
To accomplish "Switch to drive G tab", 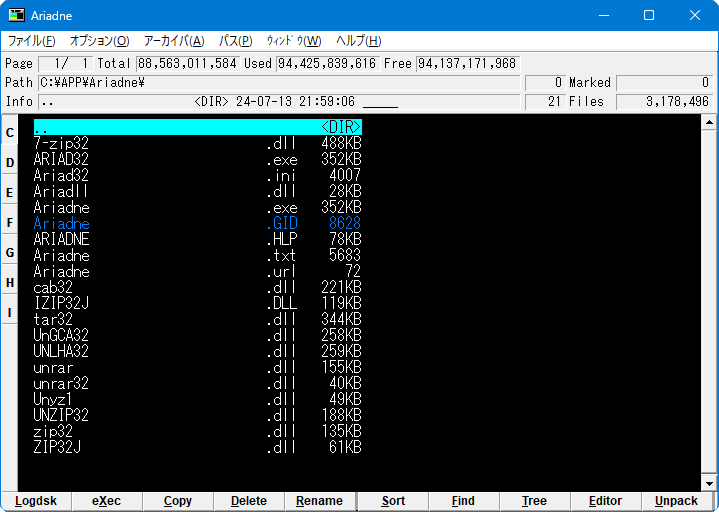I will pos(10,253).
